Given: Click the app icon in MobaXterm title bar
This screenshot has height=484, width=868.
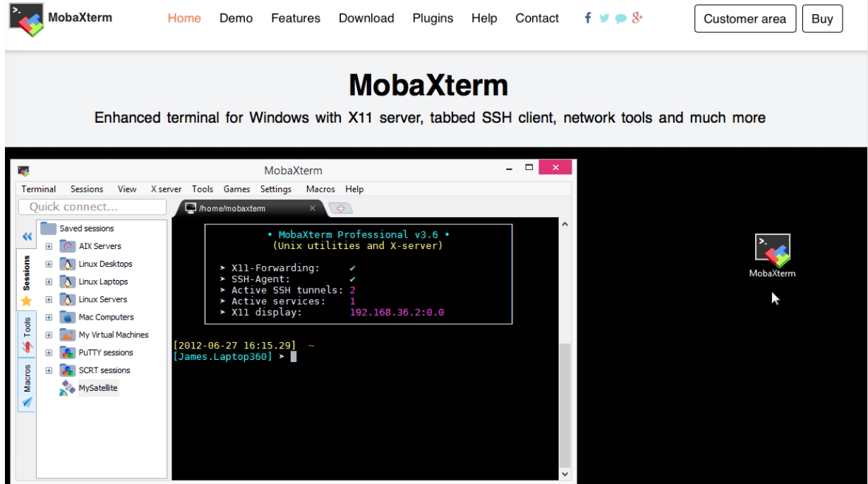Looking at the screenshot, I should pyautogui.click(x=23, y=170).
